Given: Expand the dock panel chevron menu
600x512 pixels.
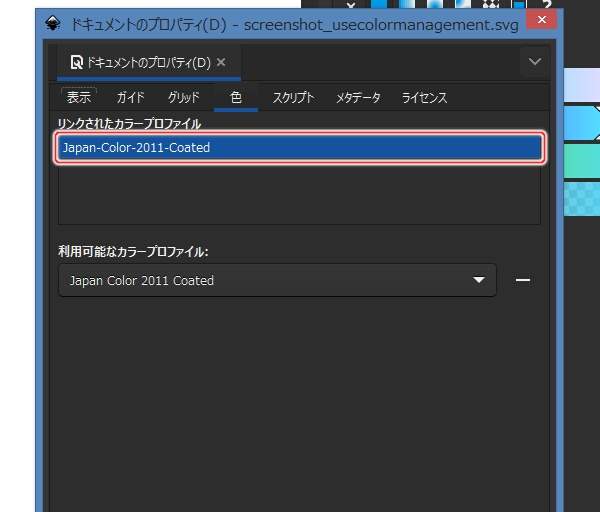Looking at the screenshot, I should click(535, 62).
